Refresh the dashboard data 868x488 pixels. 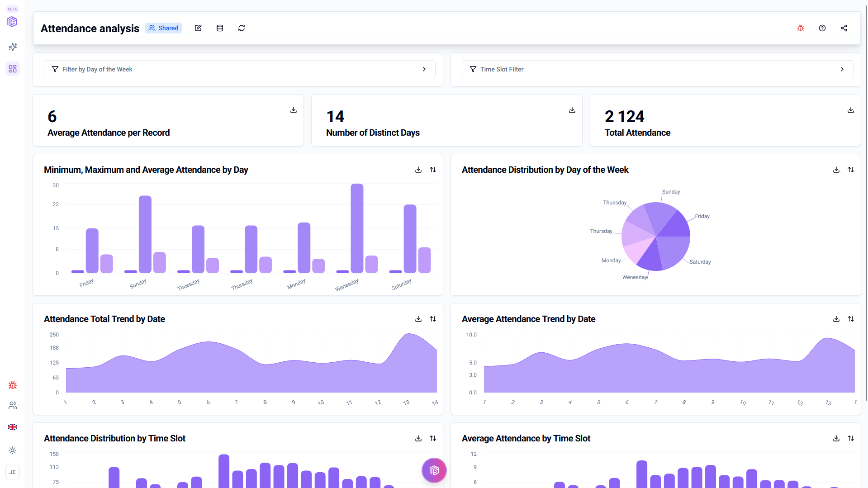click(x=242, y=28)
